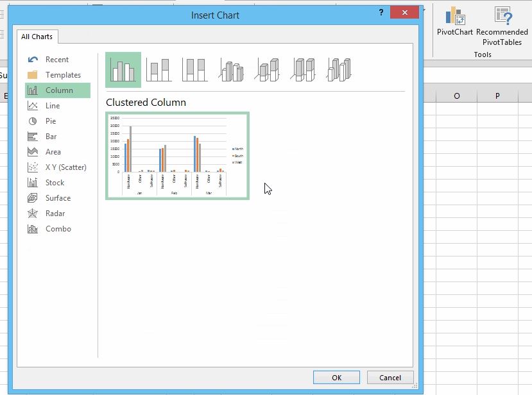Choose Pie chart category
Image resolution: width=532 pixels, height=395 pixels.
click(51, 121)
